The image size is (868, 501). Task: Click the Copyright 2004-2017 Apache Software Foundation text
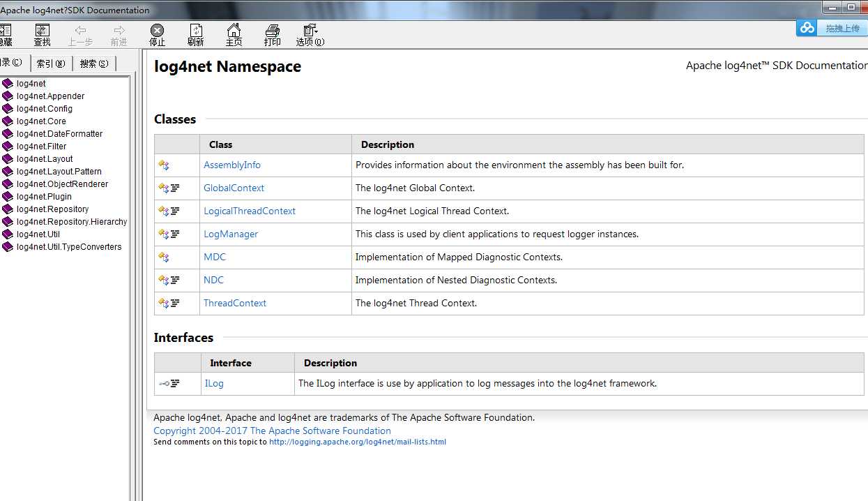(272, 431)
